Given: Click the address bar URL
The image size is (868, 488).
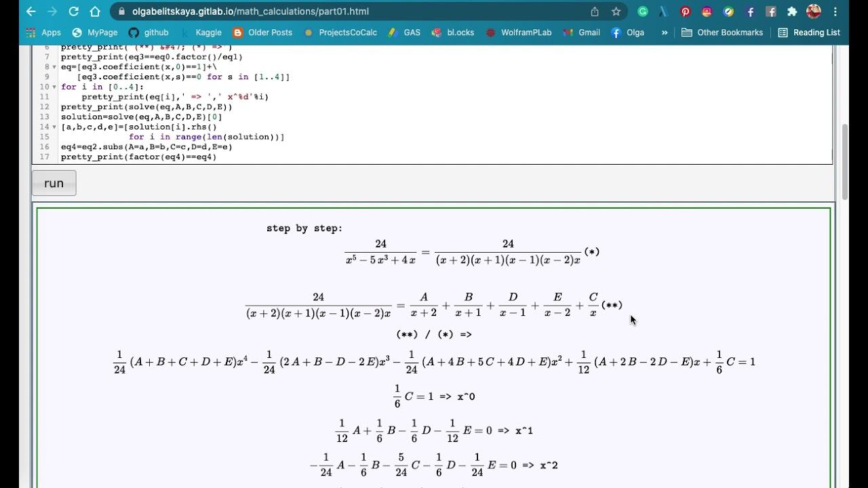Looking at the screenshot, I should [x=251, y=12].
